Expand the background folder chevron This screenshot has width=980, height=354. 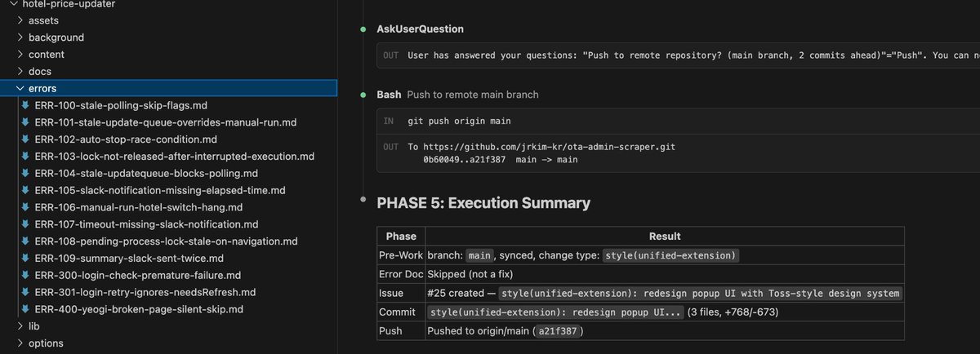[x=20, y=38]
